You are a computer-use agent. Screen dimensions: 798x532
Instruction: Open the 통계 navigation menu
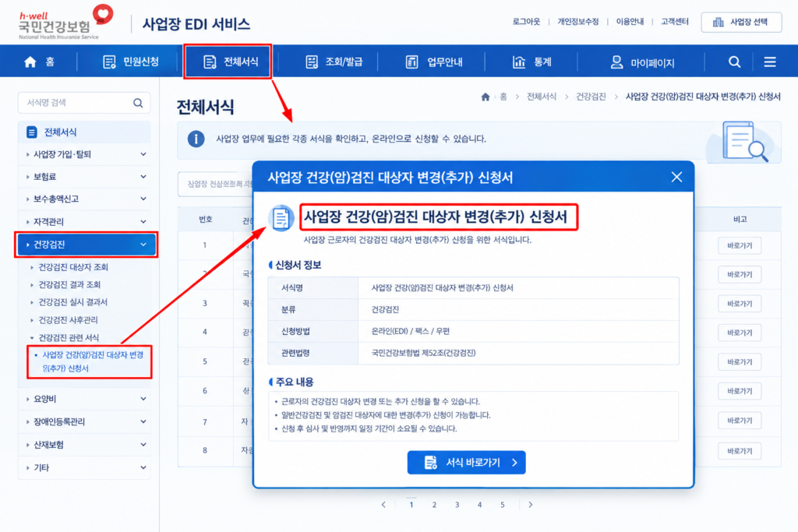[x=531, y=62]
